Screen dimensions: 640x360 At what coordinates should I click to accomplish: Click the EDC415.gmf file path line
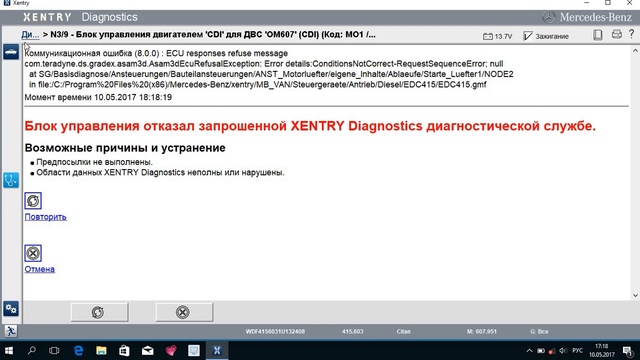[x=258, y=84]
